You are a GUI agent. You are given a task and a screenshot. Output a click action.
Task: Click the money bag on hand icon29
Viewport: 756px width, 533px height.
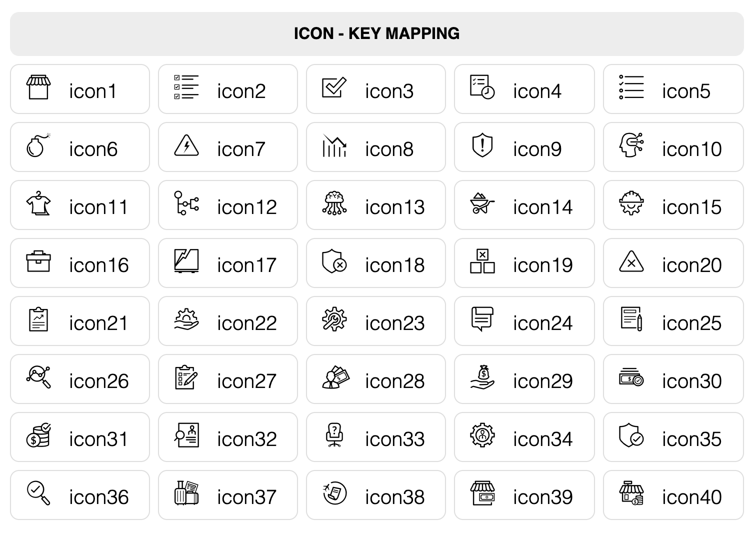482,377
